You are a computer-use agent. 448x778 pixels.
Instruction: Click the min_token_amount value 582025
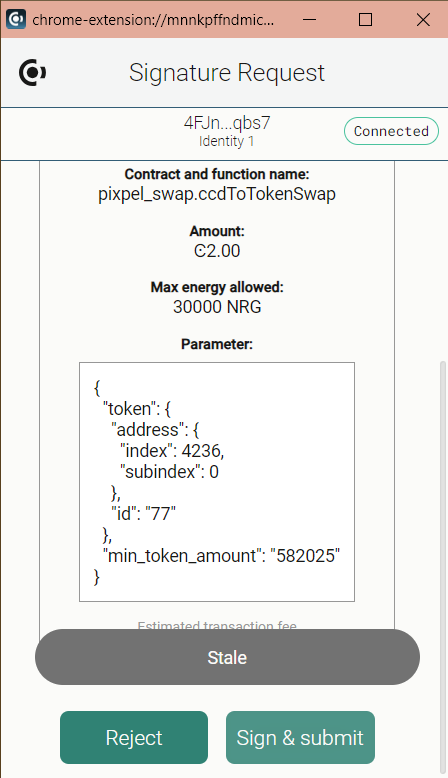click(306, 556)
